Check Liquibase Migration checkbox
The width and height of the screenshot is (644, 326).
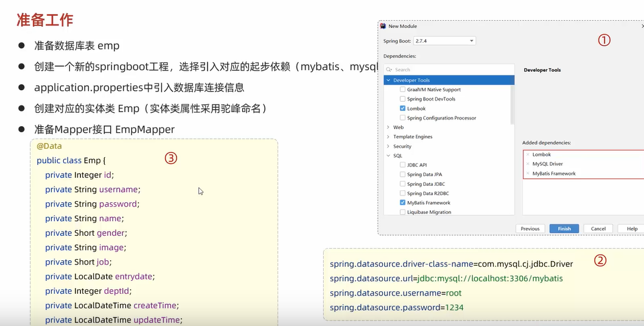coord(402,212)
